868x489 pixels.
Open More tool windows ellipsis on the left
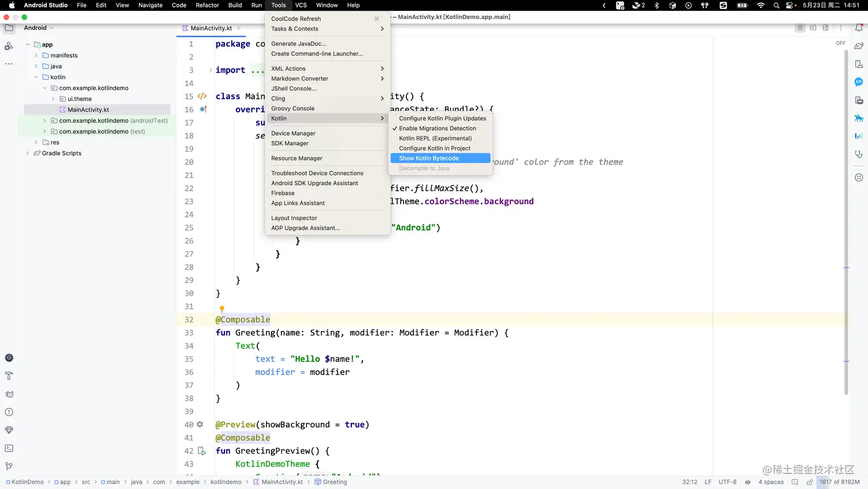point(9,64)
